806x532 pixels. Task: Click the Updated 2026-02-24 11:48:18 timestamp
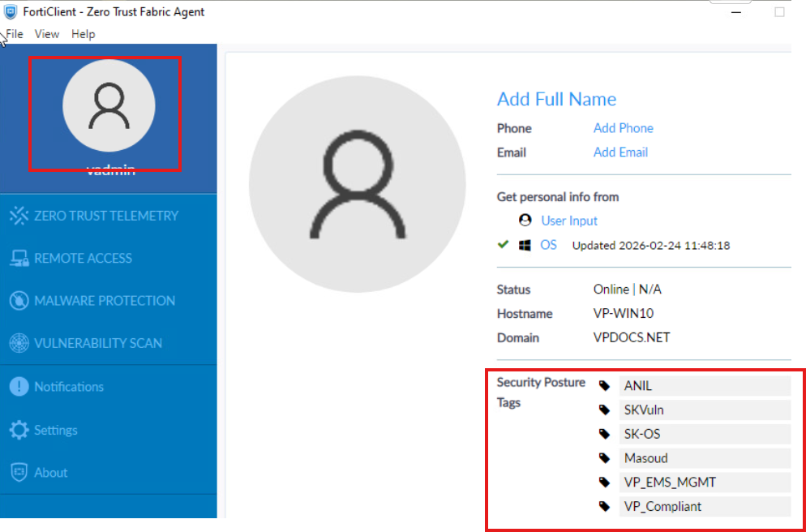point(651,246)
